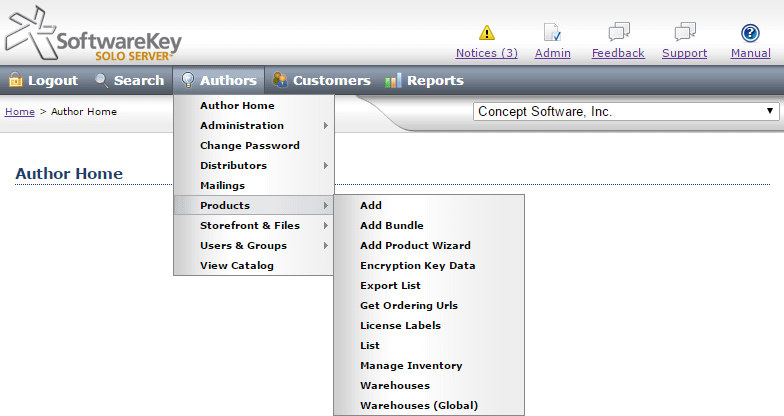Click the Support chat icon
Screen dimensions: 784x416
[684, 32]
